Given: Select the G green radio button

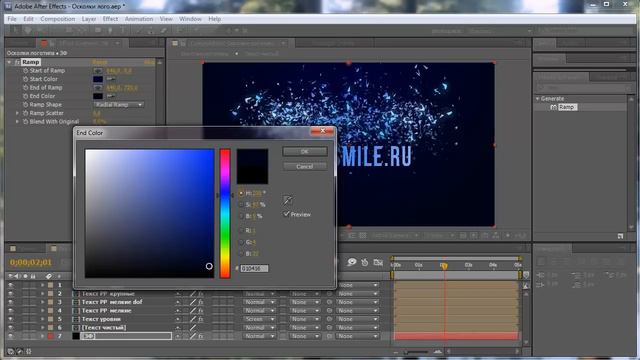Looking at the screenshot, I should click(x=241, y=242).
